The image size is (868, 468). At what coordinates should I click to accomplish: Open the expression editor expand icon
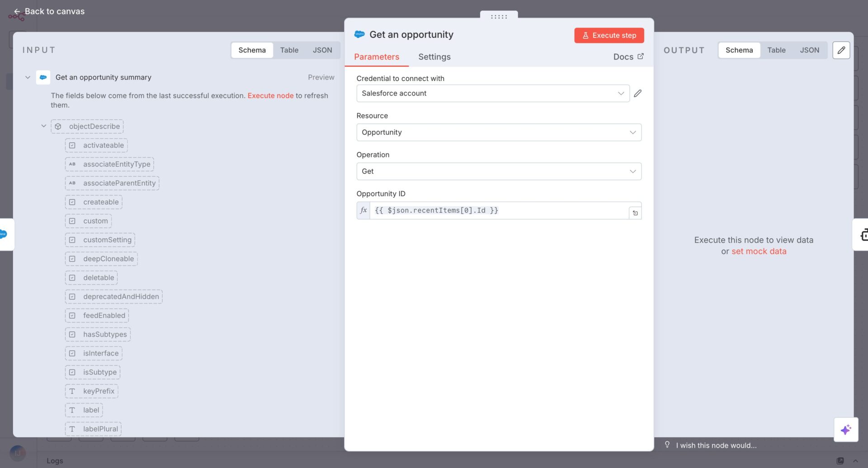(x=635, y=213)
